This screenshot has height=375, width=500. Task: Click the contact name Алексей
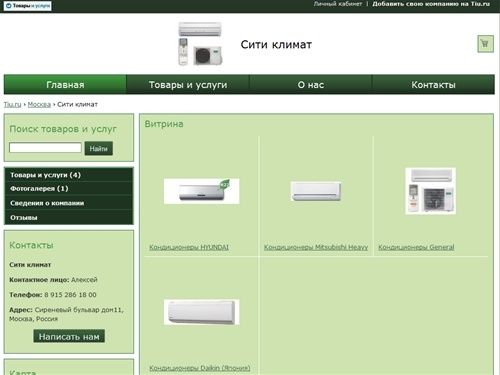pyautogui.click(x=84, y=280)
